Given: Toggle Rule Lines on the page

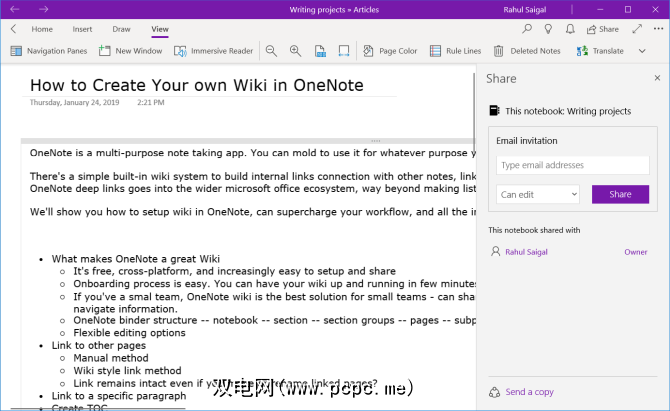Looking at the screenshot, I should (x=455, y=50).
